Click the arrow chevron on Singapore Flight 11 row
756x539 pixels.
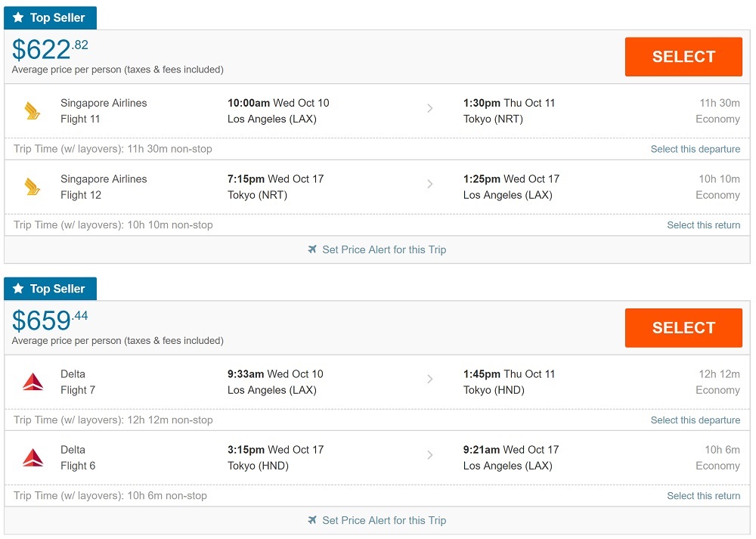point(430,108)
